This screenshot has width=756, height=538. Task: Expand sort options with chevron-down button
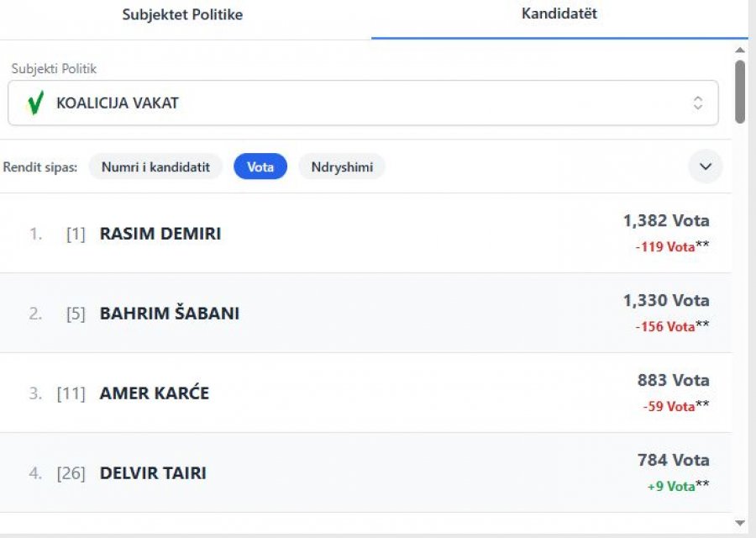705,166
